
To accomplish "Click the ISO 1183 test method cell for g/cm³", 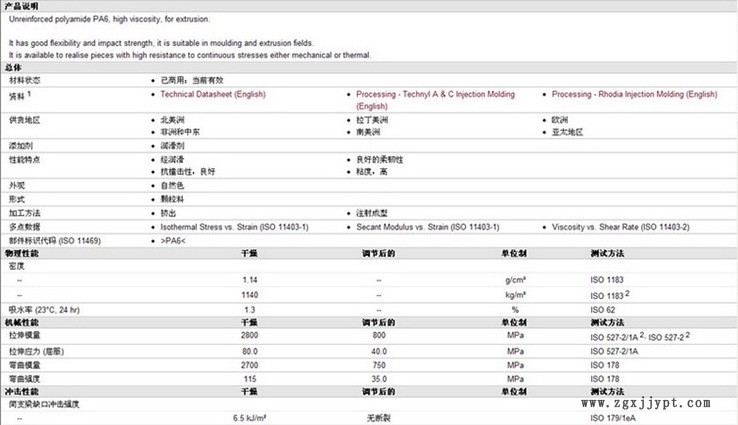I will coord(608,281).
